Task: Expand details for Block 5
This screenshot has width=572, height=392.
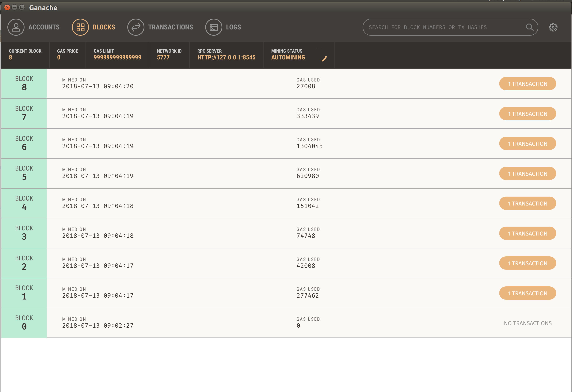Action: tap(172, 173)
